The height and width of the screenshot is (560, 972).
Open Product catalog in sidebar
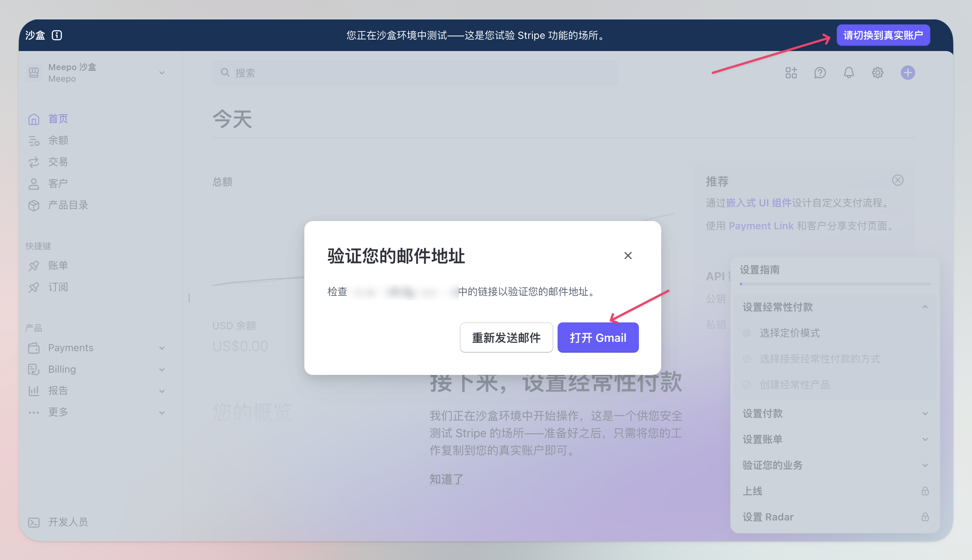(68, 205)
